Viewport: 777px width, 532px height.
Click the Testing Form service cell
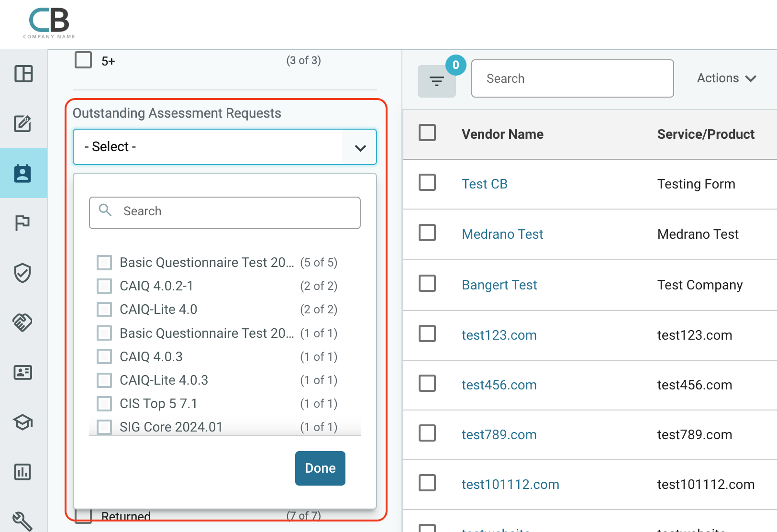coord(696,184)
